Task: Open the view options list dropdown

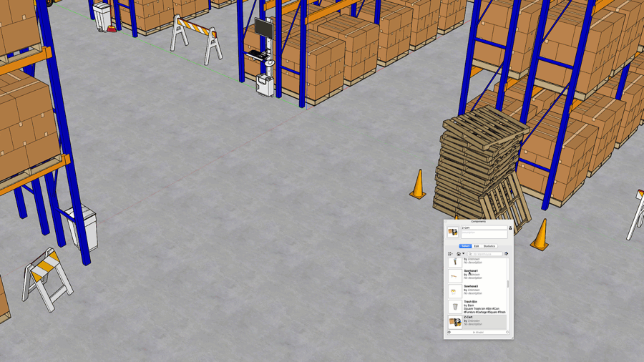Action: [x=451, y=254]
